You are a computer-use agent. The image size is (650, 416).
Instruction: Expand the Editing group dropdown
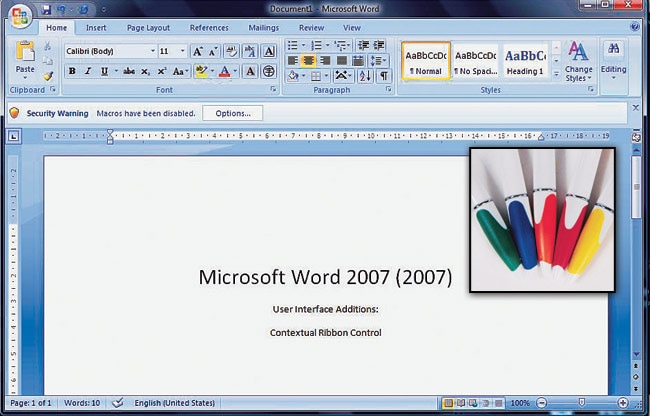click(613, 60)
